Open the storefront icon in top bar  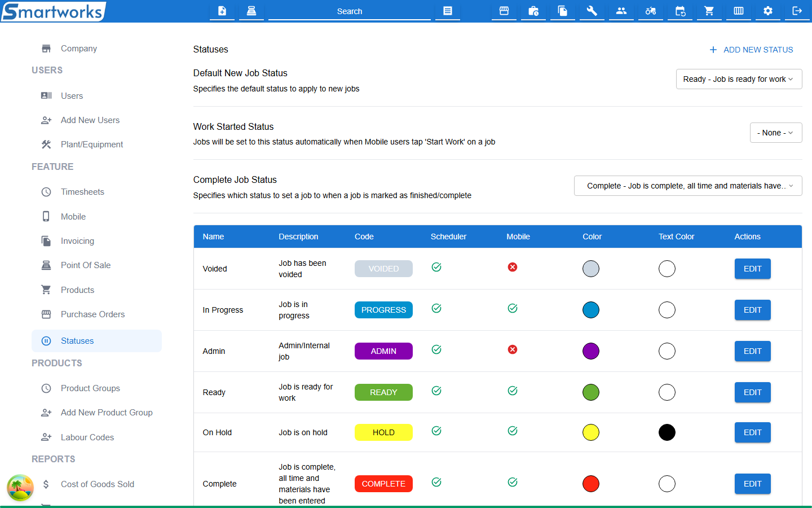[x=504, y=11]
